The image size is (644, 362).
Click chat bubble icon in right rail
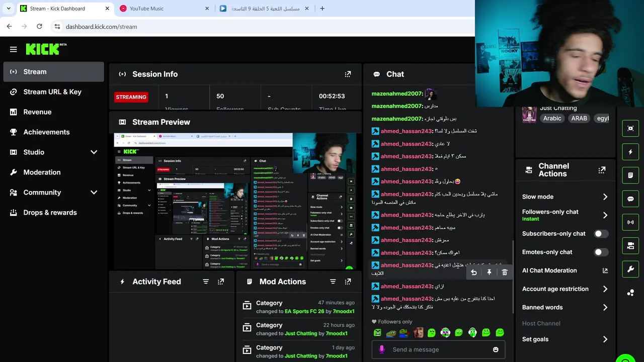pos(630,199)
